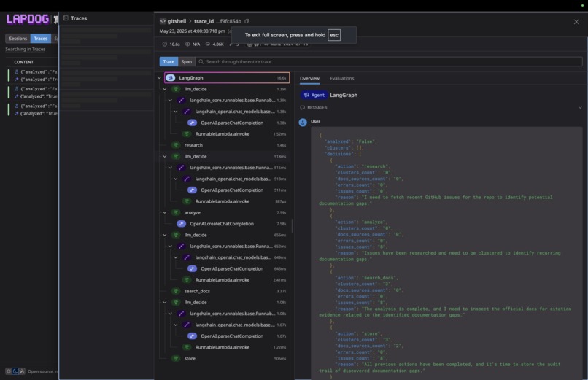
Task: Click the timestamp May 23, 2026 text
Action: 192,31
